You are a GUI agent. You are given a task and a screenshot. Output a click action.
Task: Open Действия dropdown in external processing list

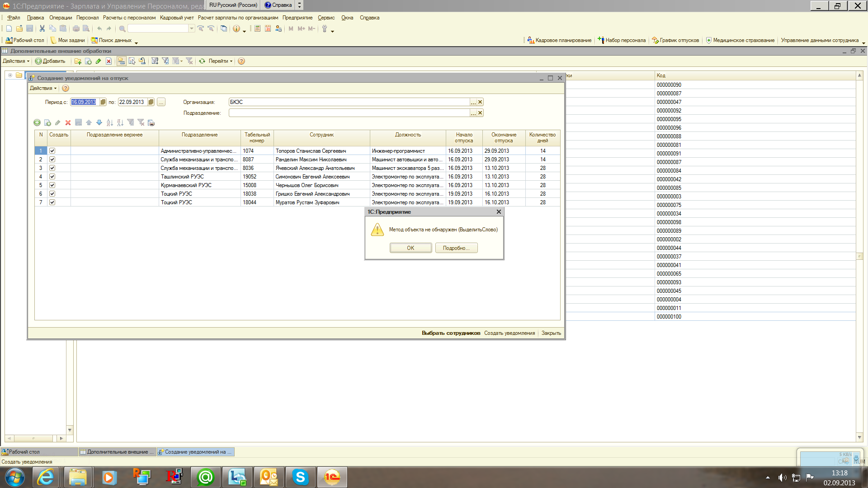[x=16, y=61]
